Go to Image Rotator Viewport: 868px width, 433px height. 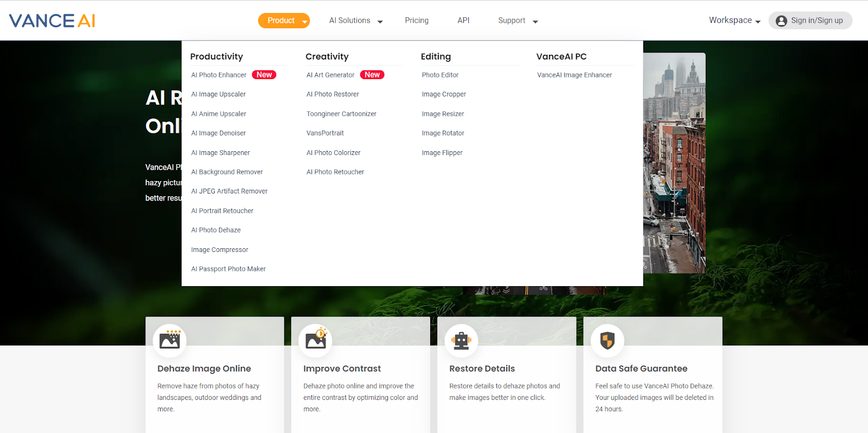(443, 133)
